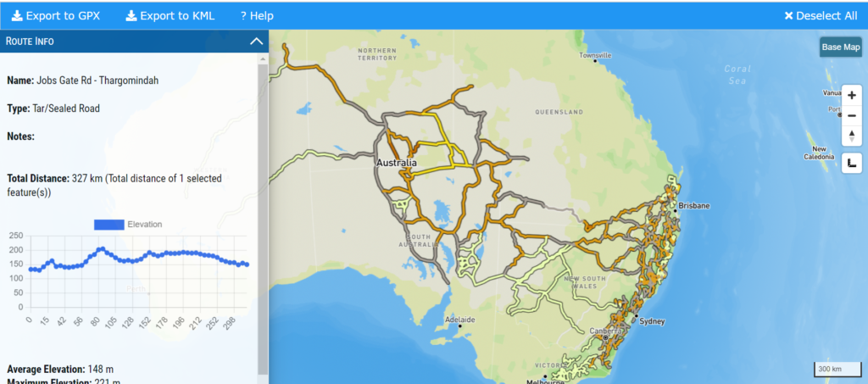Click the Route Info panel scrollbar
The width and height of the screenshot is (868, 384).
(263, 219)
